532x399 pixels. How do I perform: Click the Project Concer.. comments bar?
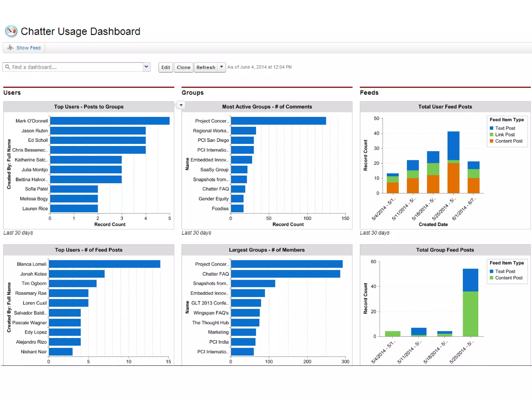278,121
